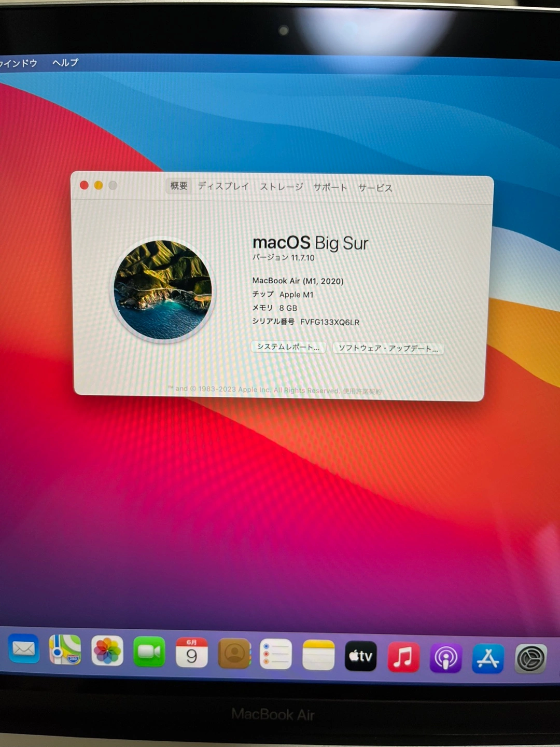Click the チップ Apple M1 line
Screen dimensions: 560x747
pos(283,294)
